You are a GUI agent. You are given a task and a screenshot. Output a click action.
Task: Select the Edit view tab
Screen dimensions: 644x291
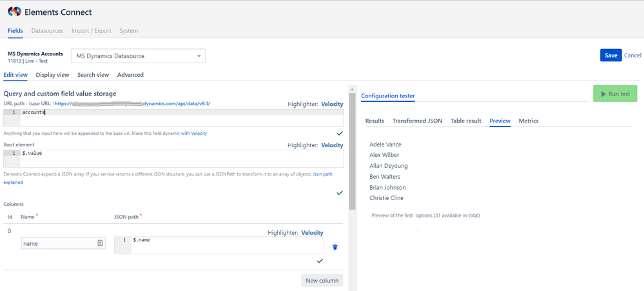15,75
